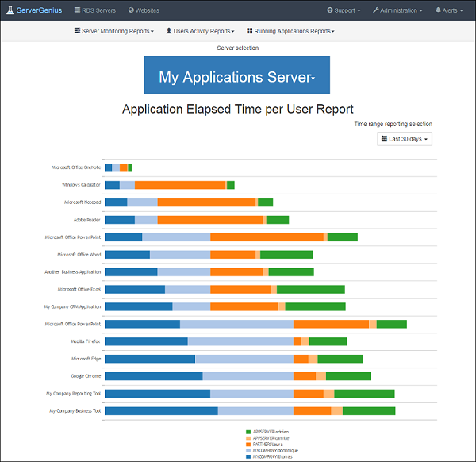Select the dark blue segment of My Company CRM Application bar
Image resolution: width=476 pixels, height=462 pixels.
point(139,306)
